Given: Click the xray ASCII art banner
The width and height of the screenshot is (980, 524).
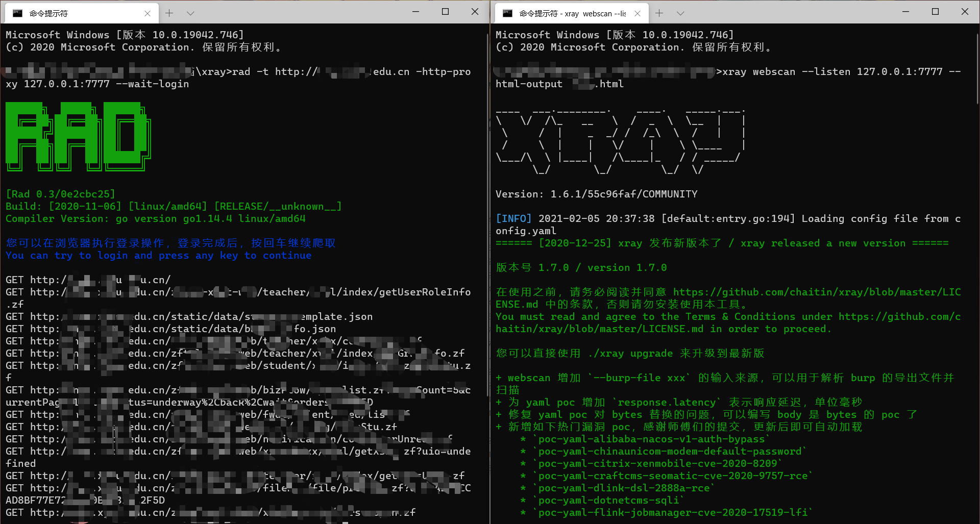Looking at the screenshot, I should tap(621, 142).
